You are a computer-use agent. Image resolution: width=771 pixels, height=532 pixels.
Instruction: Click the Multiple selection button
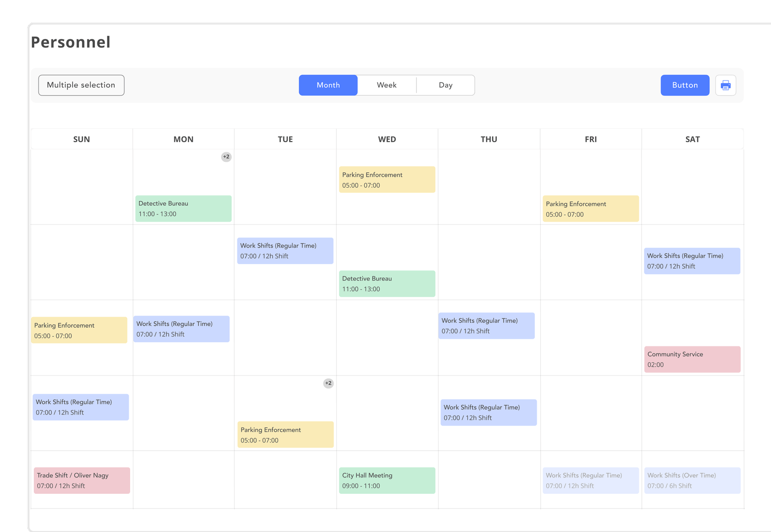81,85
